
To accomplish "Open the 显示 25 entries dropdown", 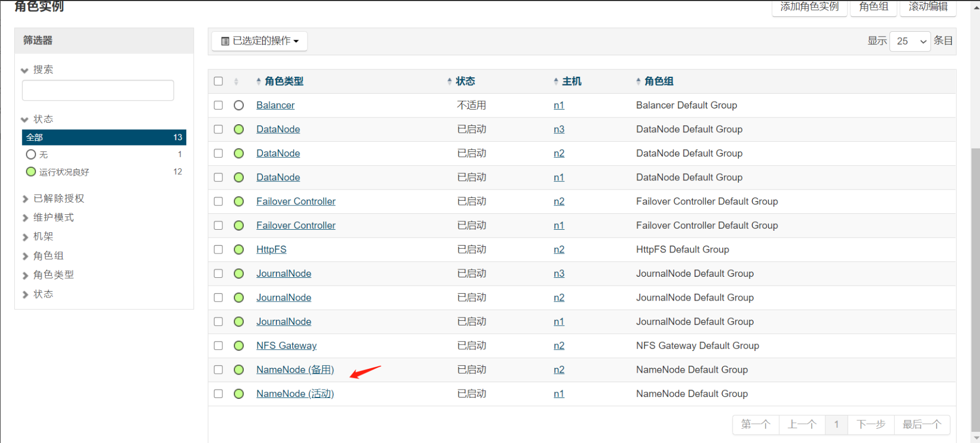I will (910, 41).
